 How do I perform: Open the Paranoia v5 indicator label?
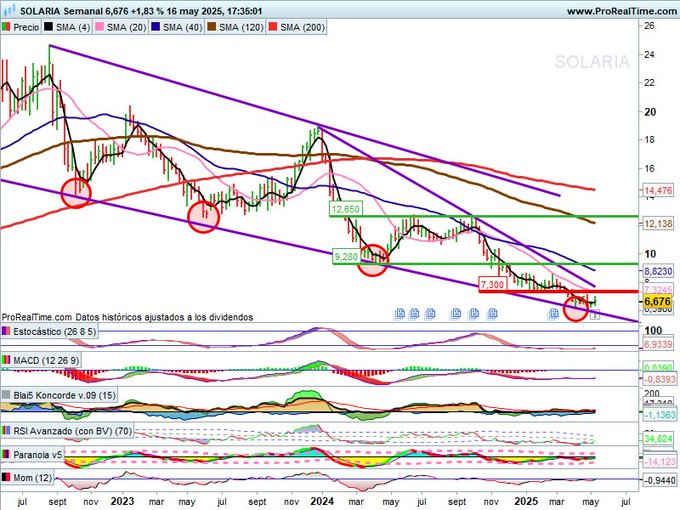(x=33, y=455)
